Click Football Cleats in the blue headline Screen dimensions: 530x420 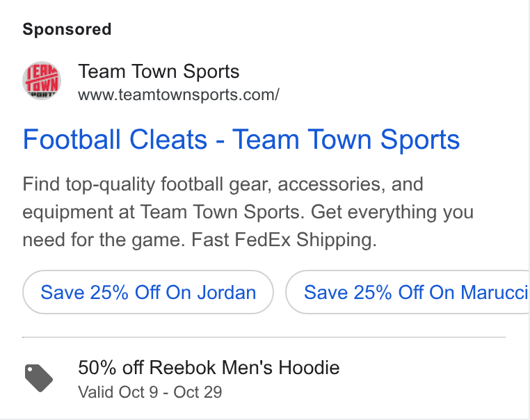pyautogui.click(x=115, y=139)
